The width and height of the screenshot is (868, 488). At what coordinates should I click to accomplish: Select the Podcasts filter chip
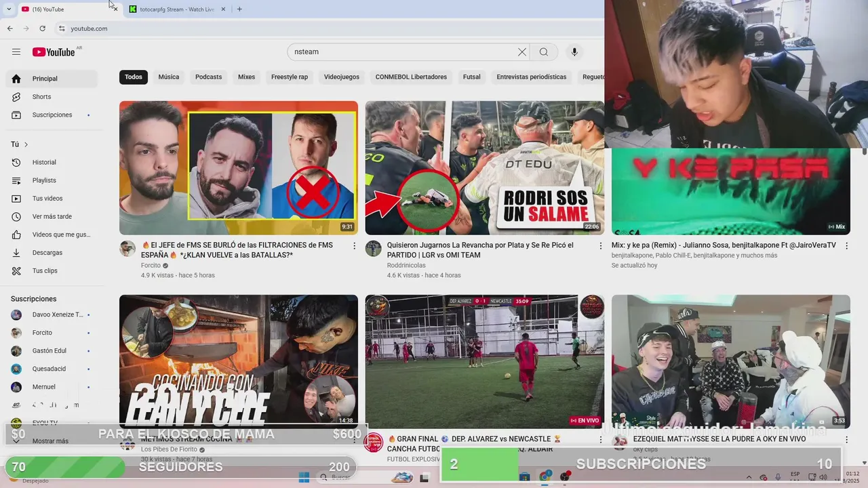pos(209,77)
